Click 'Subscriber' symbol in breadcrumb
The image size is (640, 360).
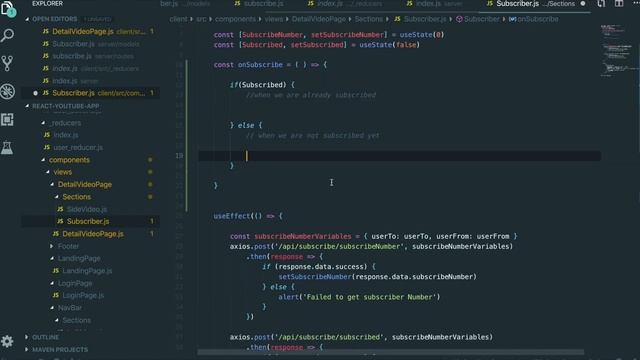point(481,19)
